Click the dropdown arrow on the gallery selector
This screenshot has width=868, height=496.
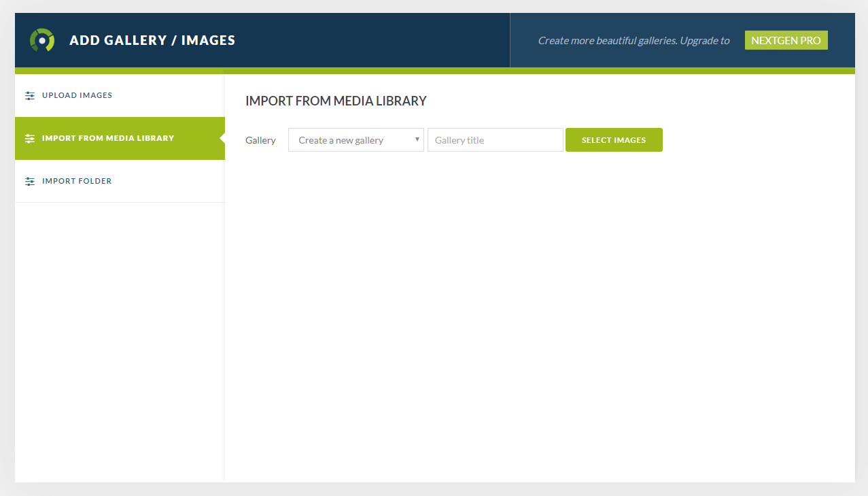(417, 139)
